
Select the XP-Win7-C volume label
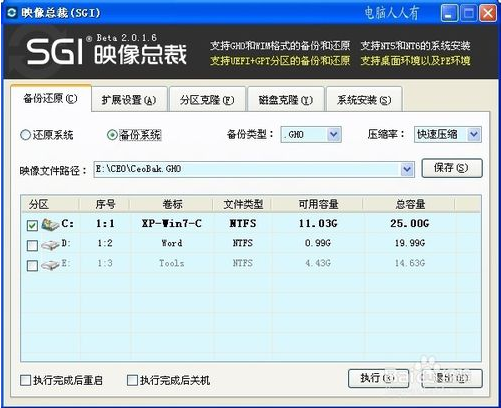pos(172,223)
